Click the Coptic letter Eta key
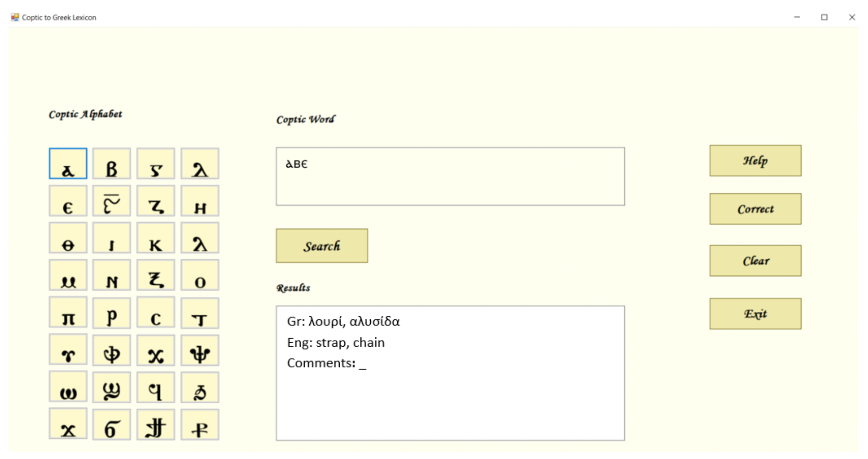Image resolution: width=868 pixels, height=459 pixels. 200,201
